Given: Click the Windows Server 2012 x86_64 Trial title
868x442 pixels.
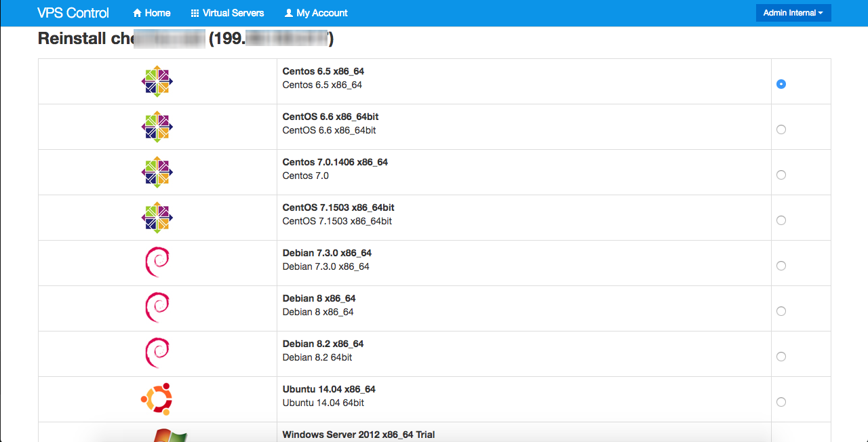Looking at the screenshot, I should (x=359, y=435).
